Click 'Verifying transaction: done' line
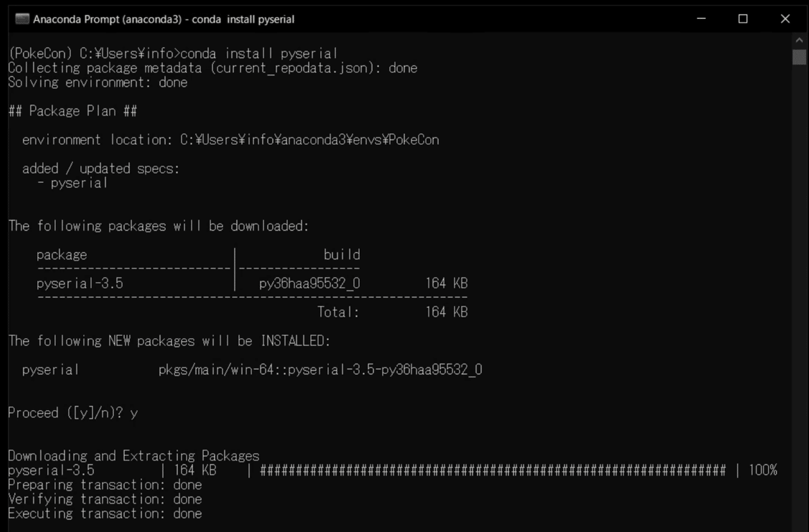The image size is (809, 532). 105,499
